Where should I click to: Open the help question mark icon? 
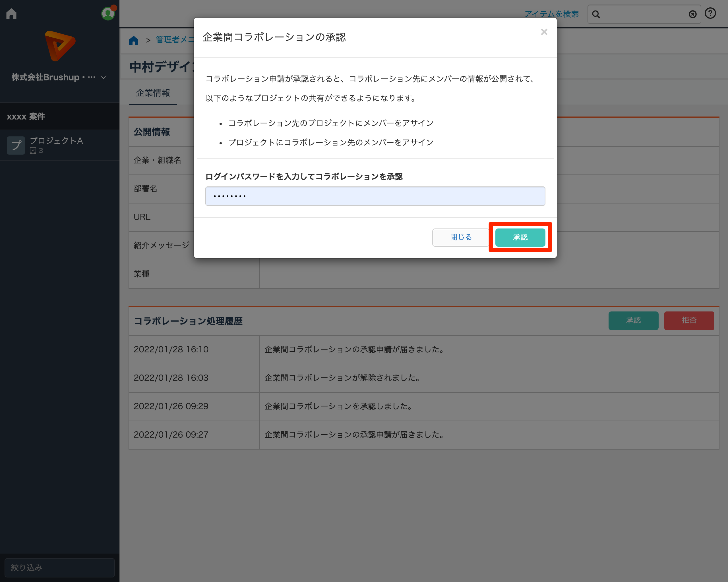click(x=710, y=13)
